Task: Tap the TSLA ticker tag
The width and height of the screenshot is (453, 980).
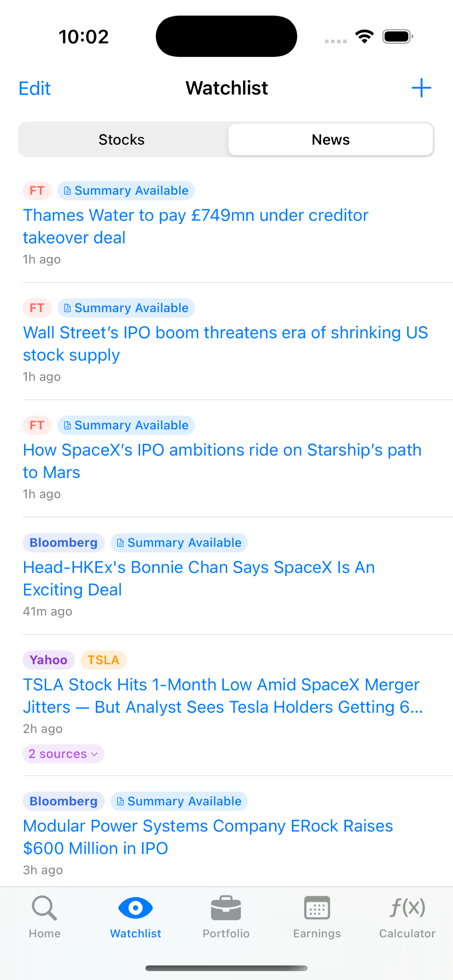Action: click(103, 660)
